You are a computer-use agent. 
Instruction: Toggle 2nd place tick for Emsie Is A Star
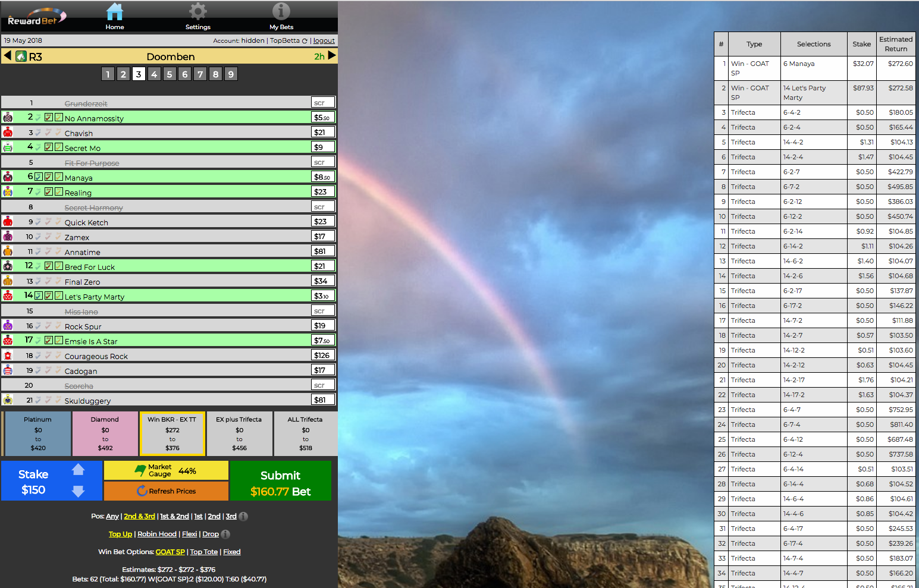(49, 340)
